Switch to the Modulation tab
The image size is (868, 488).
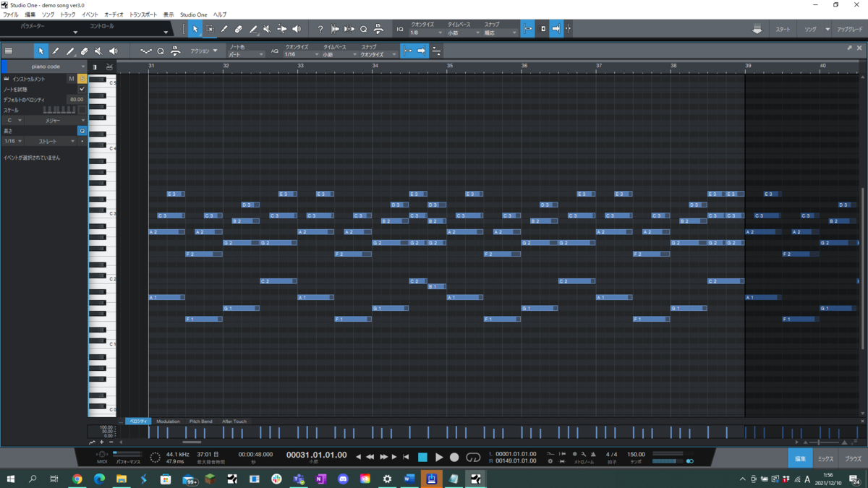(x=168, y=421)
